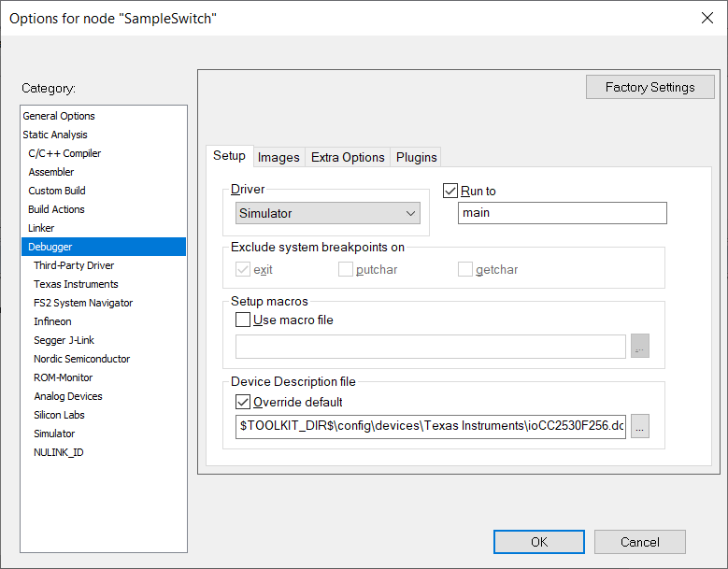
Task: Click the device description file path field
Action: point(431,427)
